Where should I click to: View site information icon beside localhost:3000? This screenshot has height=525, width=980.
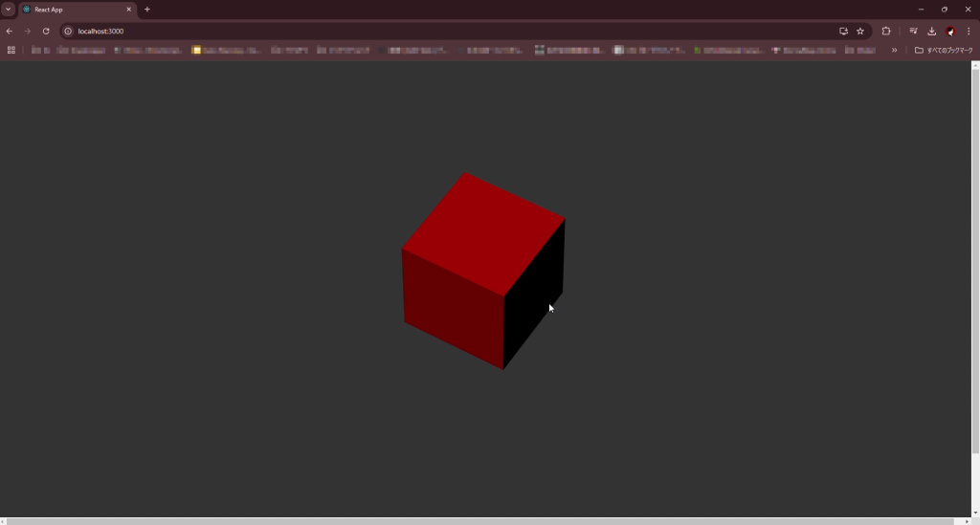pos(68,31)
